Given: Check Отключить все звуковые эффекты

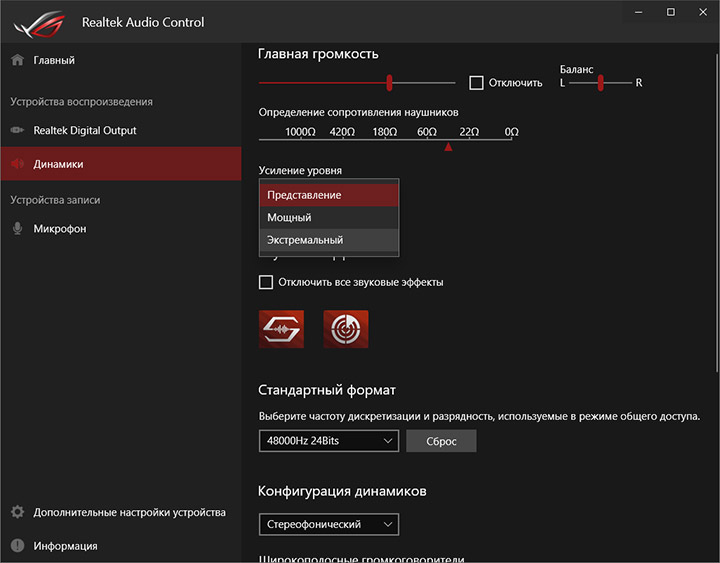Looking at the screenshot, I should point(266,282).
